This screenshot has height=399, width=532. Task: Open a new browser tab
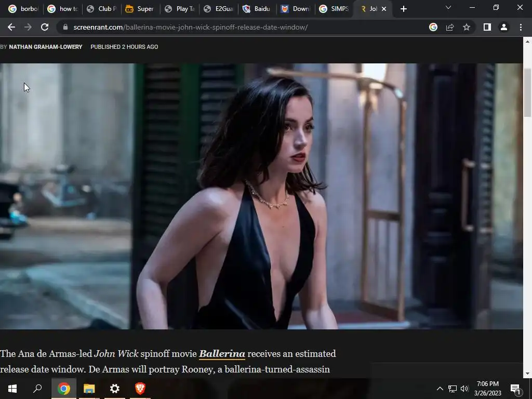pyautogui.click(x=403, y=9)
